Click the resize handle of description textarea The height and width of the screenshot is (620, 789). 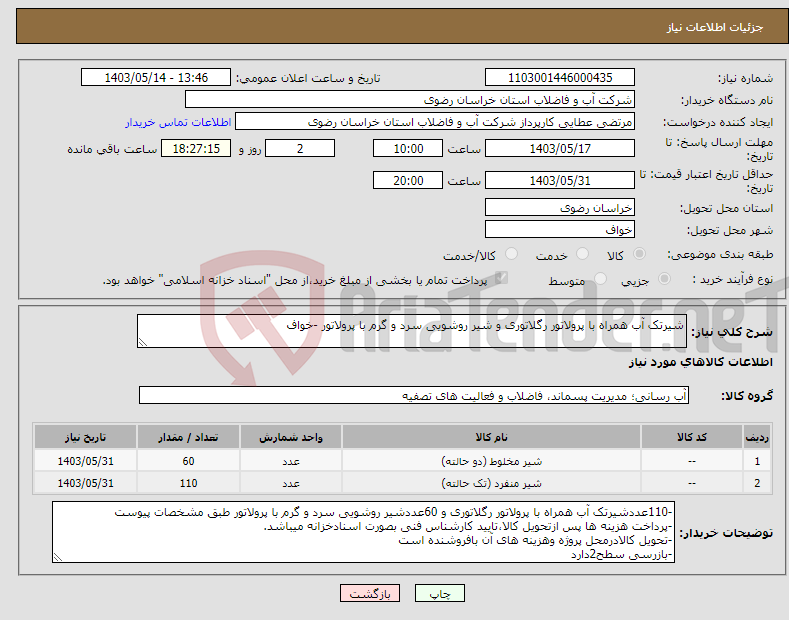point(143,342)
